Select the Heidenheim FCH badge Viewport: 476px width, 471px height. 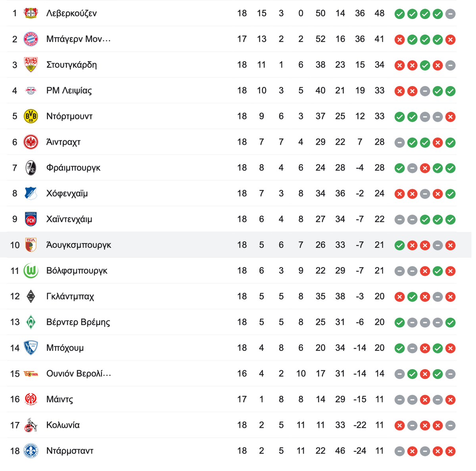point(31,219)
